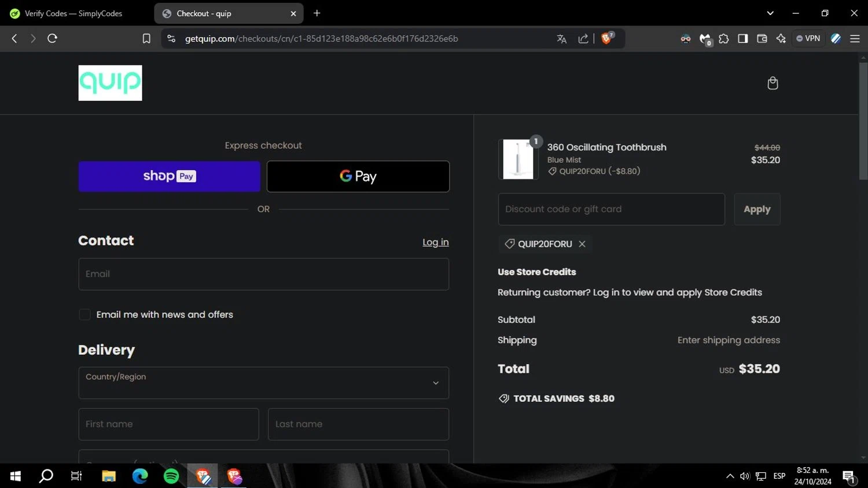
Task: Focus the Discount code or gift card field
Action: [x=612, y=209]
